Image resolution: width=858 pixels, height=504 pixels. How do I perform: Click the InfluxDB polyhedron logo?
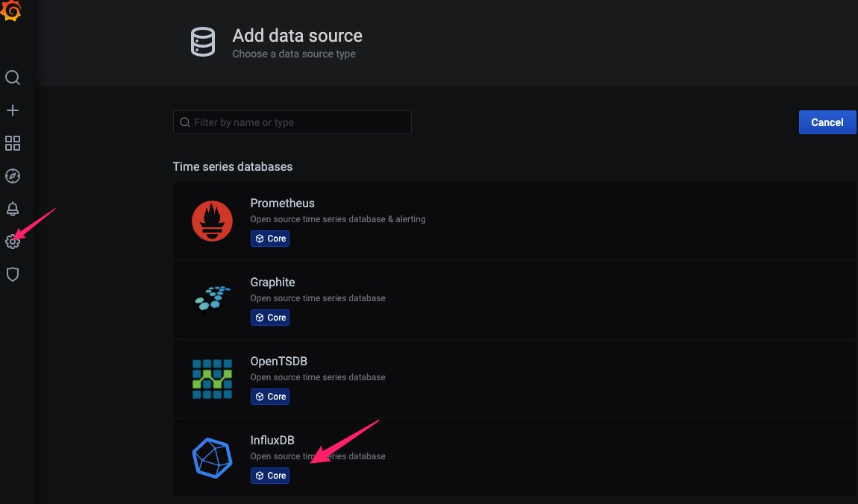(x=212, y=458)
